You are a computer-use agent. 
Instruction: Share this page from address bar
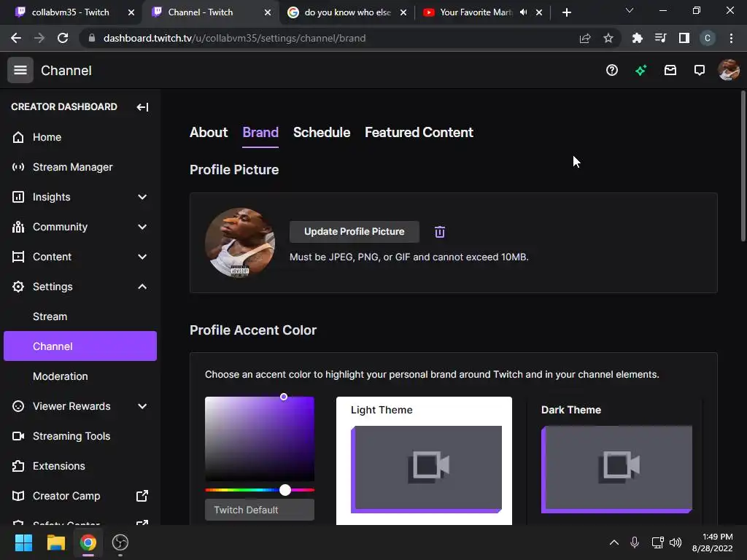[585, 38]
